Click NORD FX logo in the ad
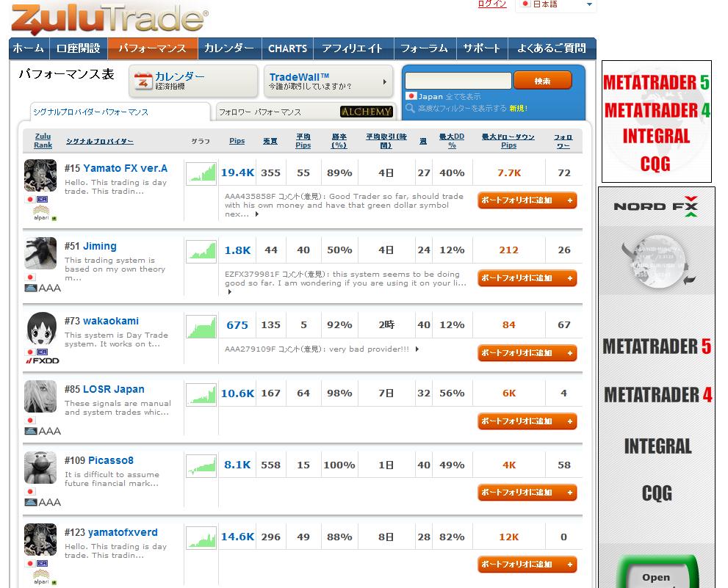The image size is (728, 588). point(656,206)
